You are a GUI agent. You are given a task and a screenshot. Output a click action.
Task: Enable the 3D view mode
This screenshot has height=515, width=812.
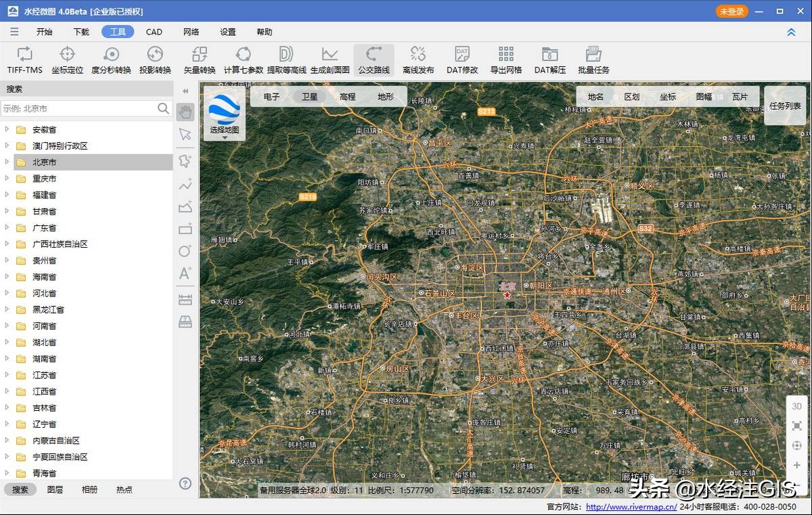click(x=796, y=406)
